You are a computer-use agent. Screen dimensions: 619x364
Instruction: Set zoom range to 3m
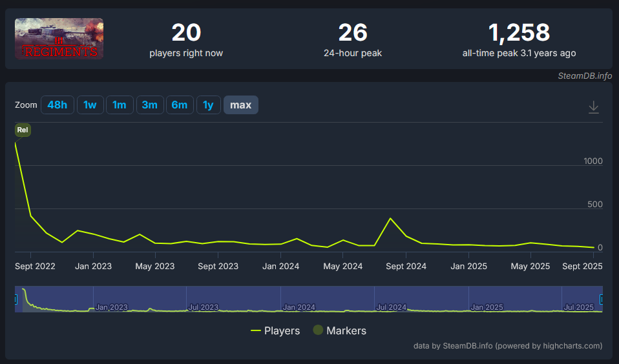tap(150, 105)
